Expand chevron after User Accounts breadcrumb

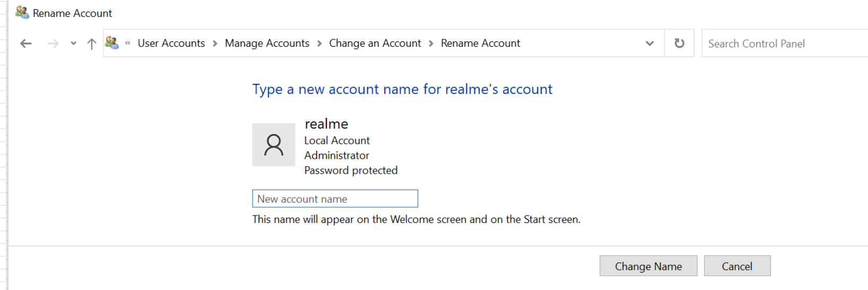coord(215,44)
